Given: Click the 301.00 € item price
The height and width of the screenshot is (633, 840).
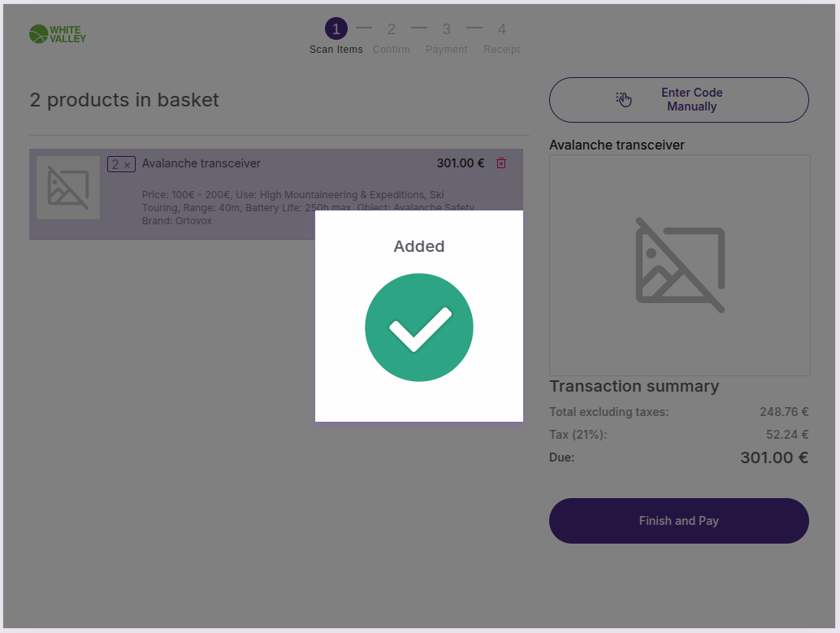Looking at the screenshot, I should [x=460, y=163].
